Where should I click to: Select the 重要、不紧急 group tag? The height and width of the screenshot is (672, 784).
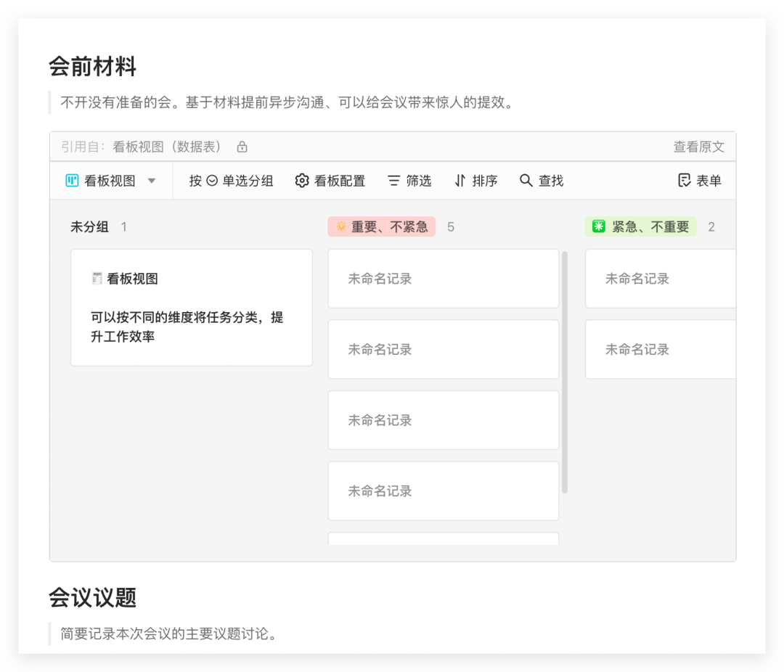click(382, 226)
